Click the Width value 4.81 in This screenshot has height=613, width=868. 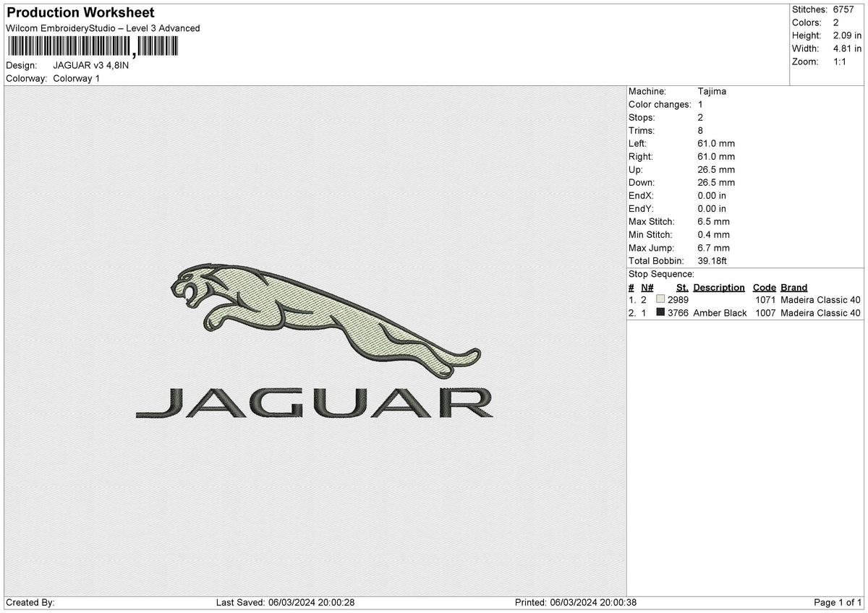coord(847,48)
